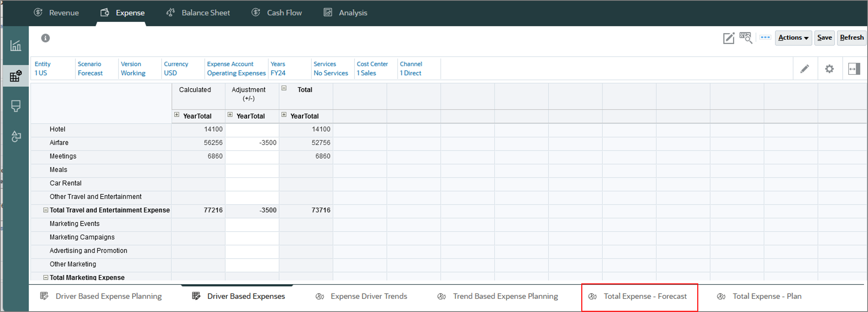
Task: Expand YearTotal under Calculated column
Action: click(177, 115)
